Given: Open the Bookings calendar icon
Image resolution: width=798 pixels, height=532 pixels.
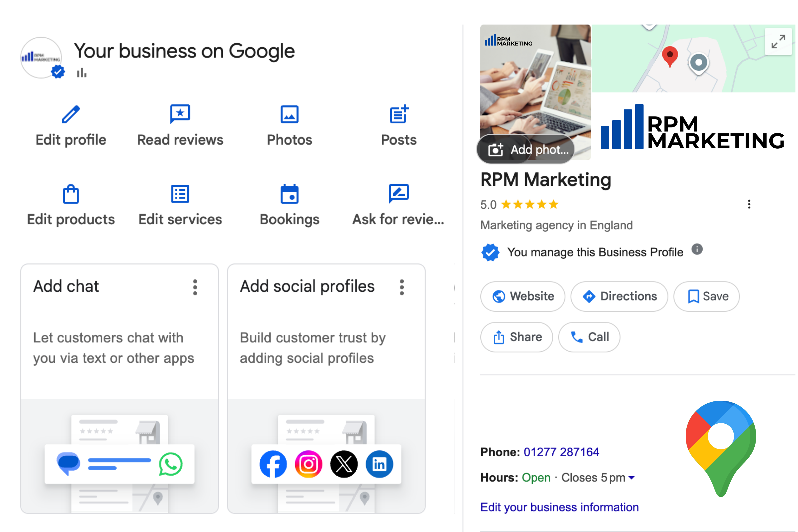Looking at the screenshot, I should point(289,194).
